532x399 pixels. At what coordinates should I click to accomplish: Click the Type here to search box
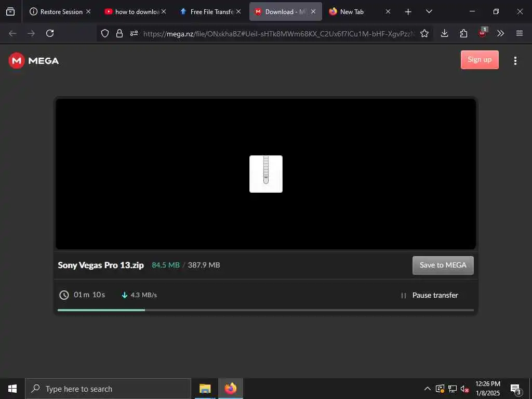(x=108, y=389)
